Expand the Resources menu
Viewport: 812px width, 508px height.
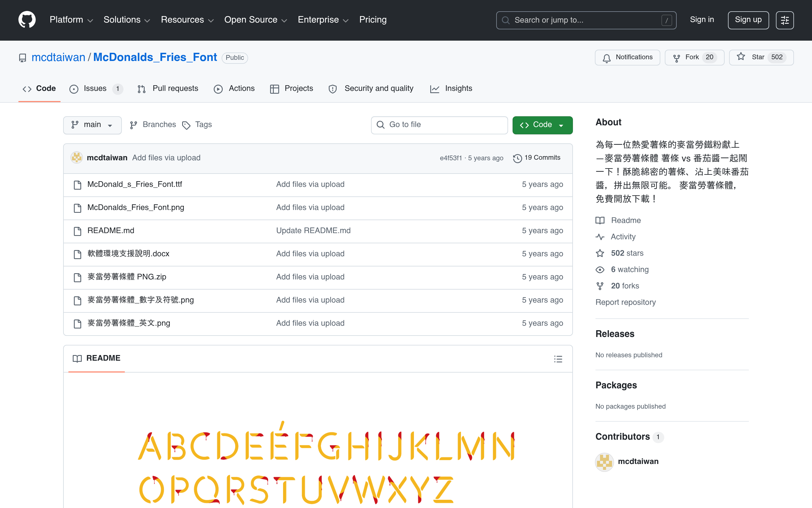187,20
